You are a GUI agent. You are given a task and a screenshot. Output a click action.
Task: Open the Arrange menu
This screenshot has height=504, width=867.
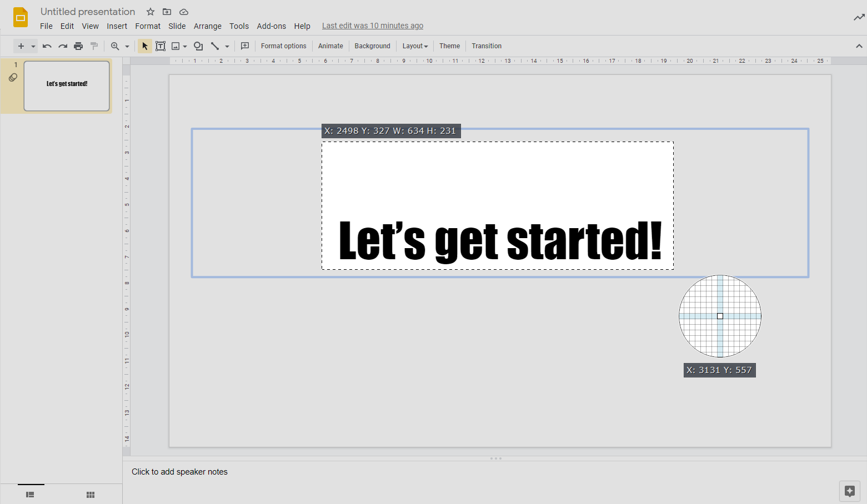(207, 26)
